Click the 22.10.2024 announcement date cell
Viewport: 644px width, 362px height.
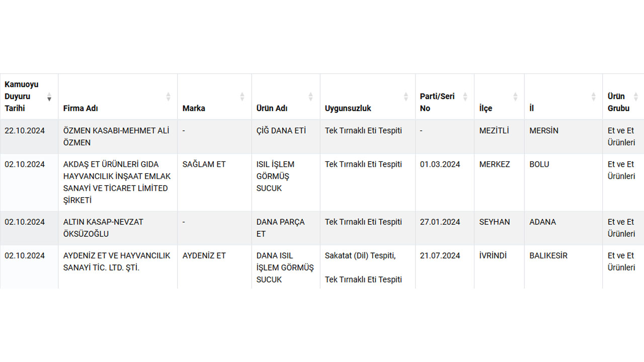click(x=25, y=131)
